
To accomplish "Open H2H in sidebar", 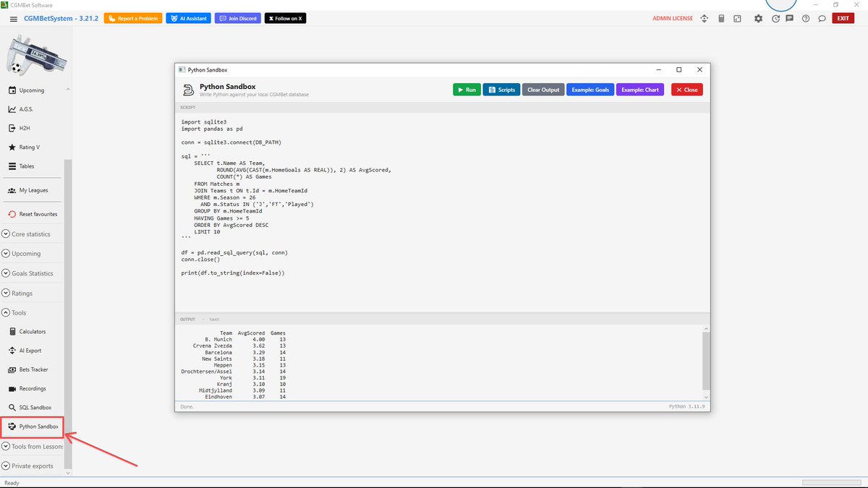I will click(x=32, y=128).
